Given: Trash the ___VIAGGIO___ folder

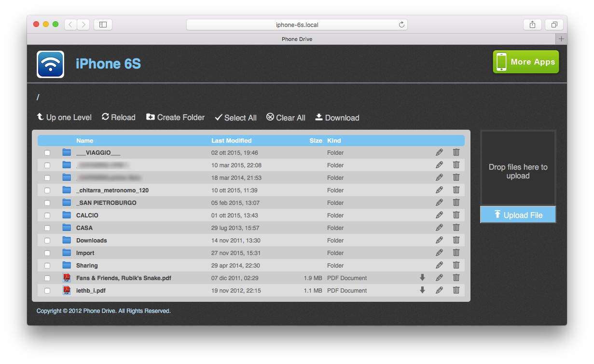Looking at the screenshot, I should [456, 152].
